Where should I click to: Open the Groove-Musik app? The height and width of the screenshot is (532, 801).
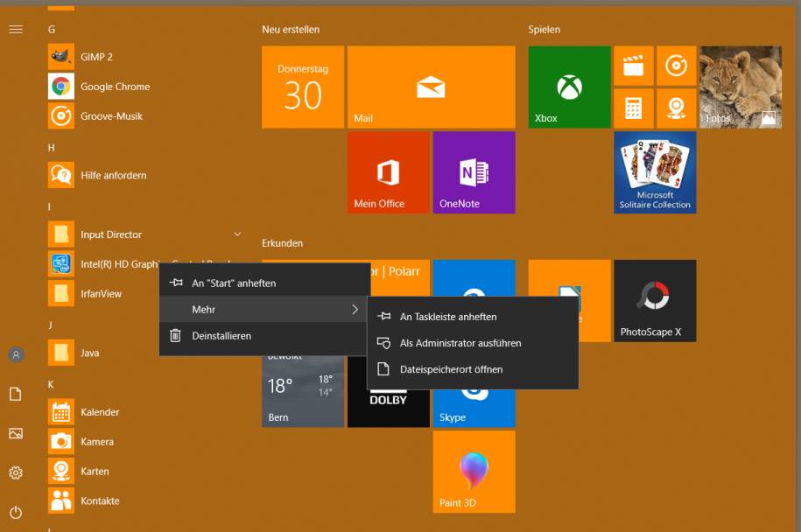(x=111, y=116)
